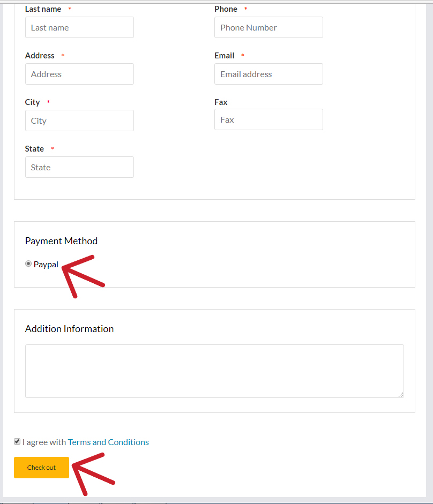Click the City text field
Screen dimensions: 433x504
click(79, 121)
